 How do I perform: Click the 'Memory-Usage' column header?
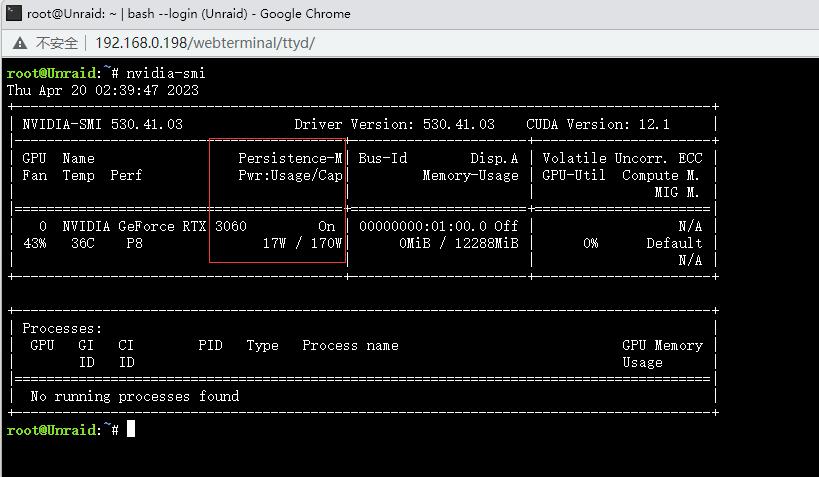tap(471, 176)
